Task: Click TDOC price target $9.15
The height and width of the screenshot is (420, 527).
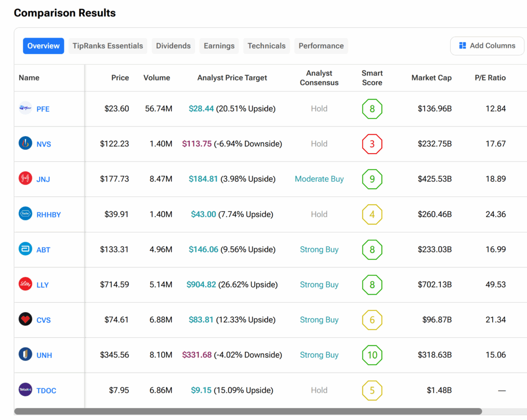Action: click(x=201, y=390)
